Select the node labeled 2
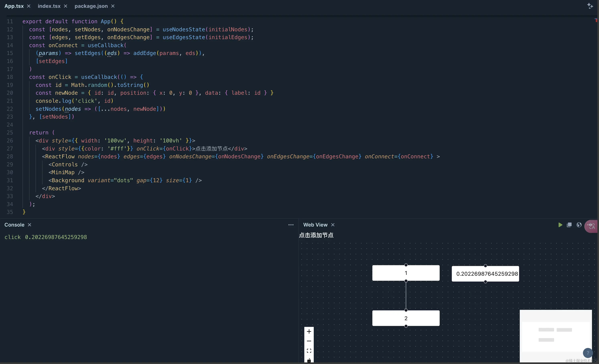The image size is (599, 364). coord(406,318)
